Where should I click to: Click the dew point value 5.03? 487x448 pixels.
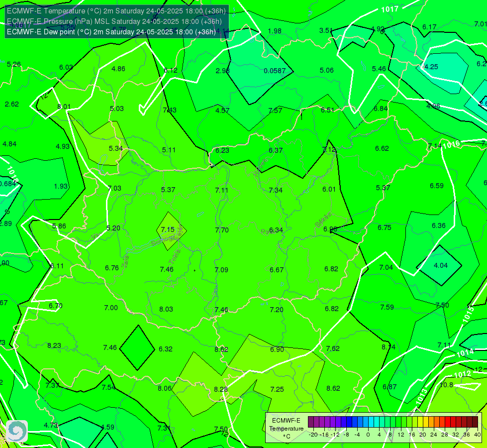(117, 109)
